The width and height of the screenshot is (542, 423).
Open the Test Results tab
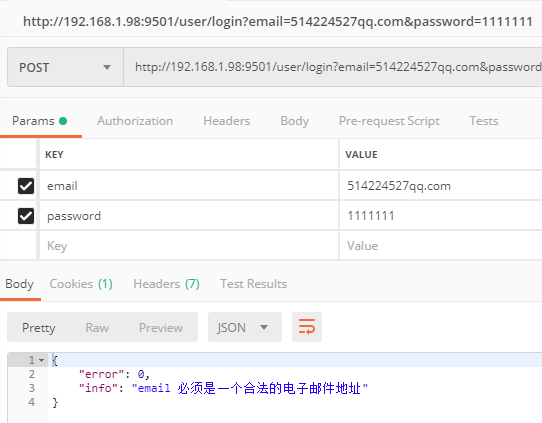pyautogui.click(x=254, y=284)
